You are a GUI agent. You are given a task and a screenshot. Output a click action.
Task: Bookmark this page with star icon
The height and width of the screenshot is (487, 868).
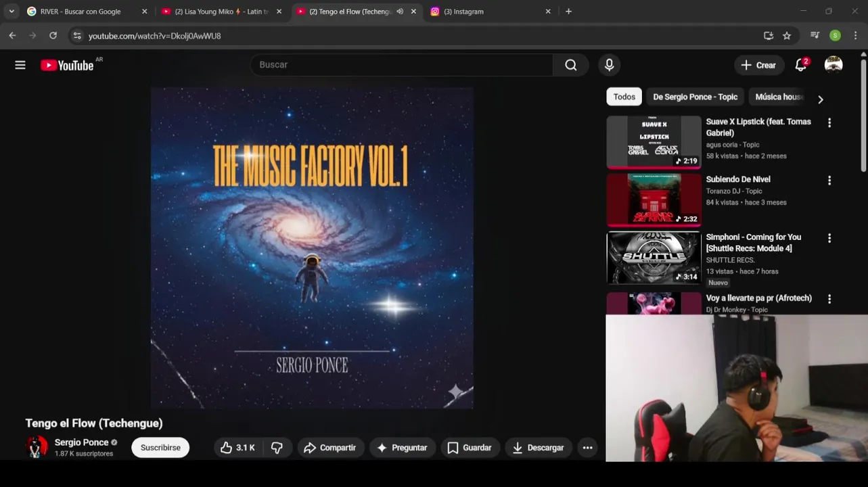[x=787, y=36]
